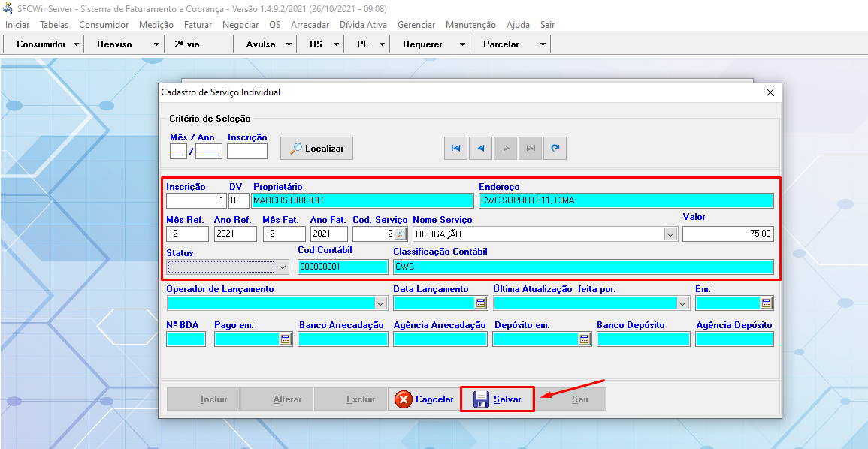868x449 pixels.
Task: Click Cod. Serviço lookup icon
Action: tap(401, 234)
